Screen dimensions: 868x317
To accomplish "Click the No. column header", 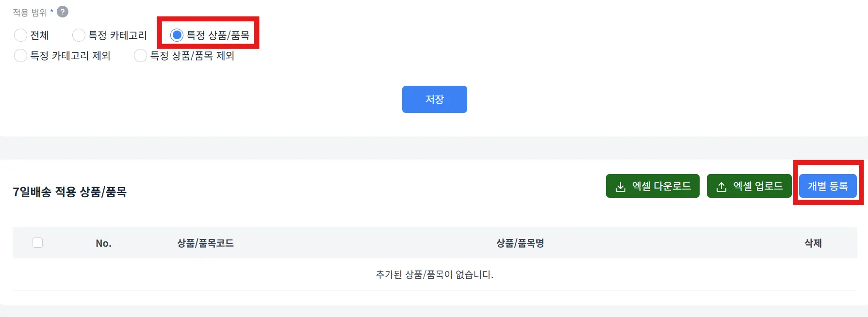I will click(103, 243).
